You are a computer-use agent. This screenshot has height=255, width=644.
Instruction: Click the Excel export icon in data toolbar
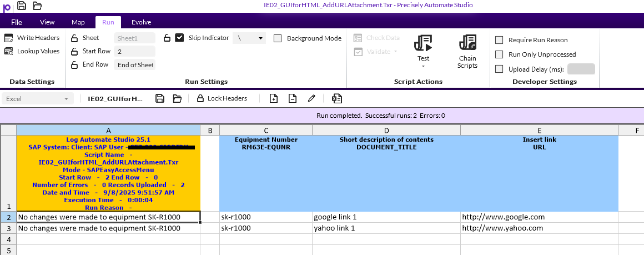[336, 98]
